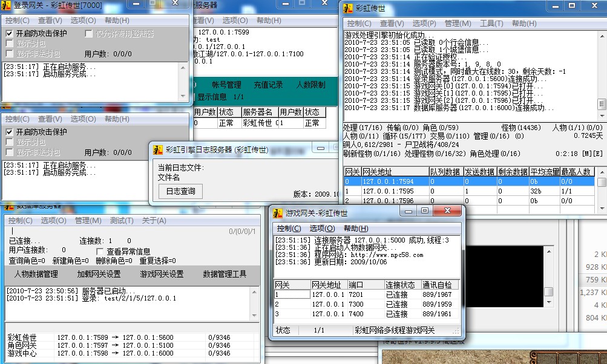The image size is (607, 364).
Task: Click the 彩虹传世 main window title icon
Action: click(349, 8)
